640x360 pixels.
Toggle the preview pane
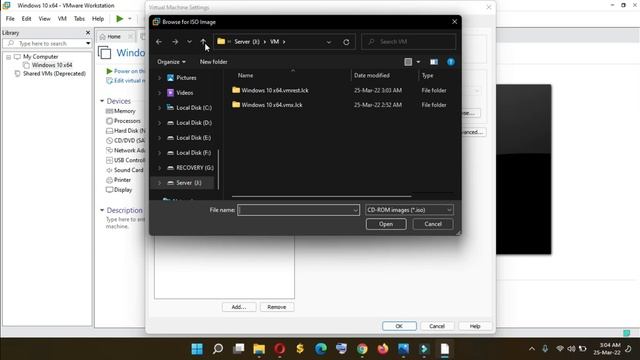point(433,62)
